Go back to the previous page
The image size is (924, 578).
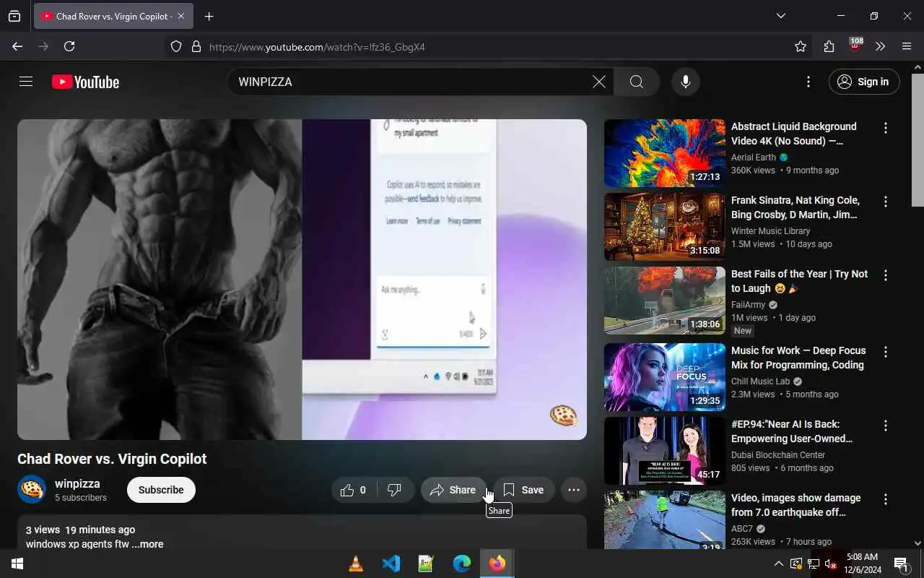tap(17, 46)
